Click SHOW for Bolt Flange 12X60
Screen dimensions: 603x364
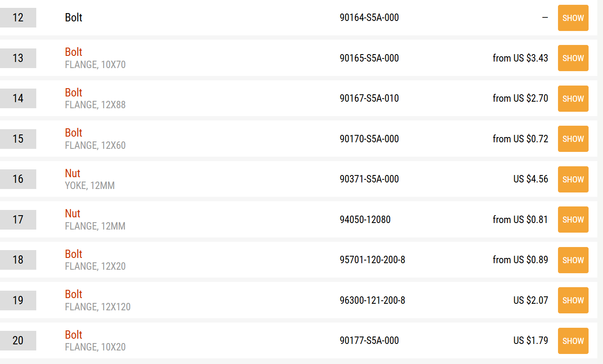573,139
